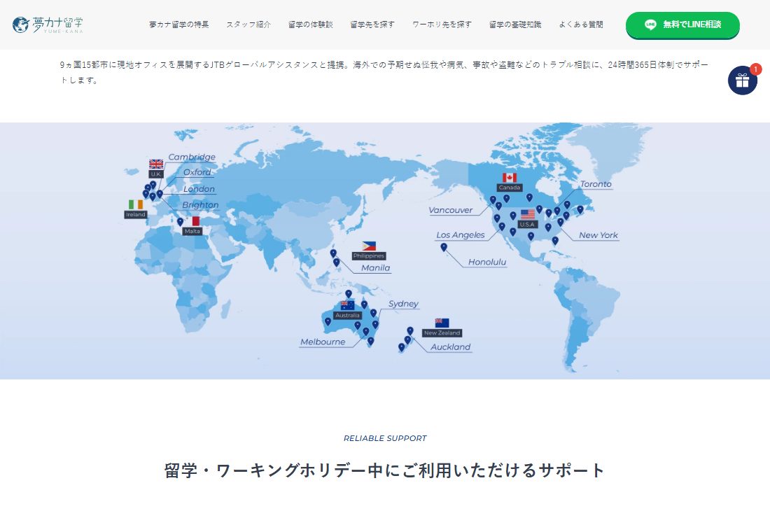This screenshot has width=770, height=532.
Task: Click the New York city label
Action: coord(598,235)
